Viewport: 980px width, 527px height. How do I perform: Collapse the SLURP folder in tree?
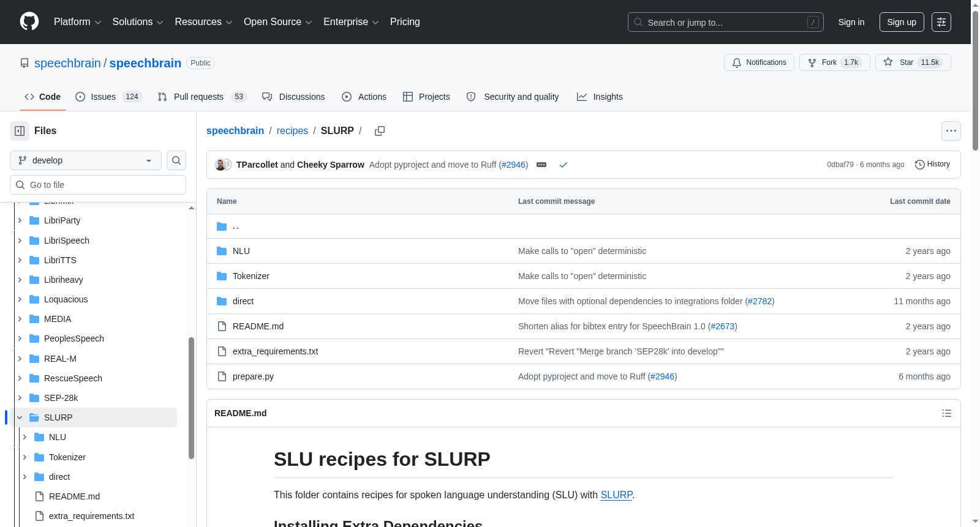pos(20,417)
